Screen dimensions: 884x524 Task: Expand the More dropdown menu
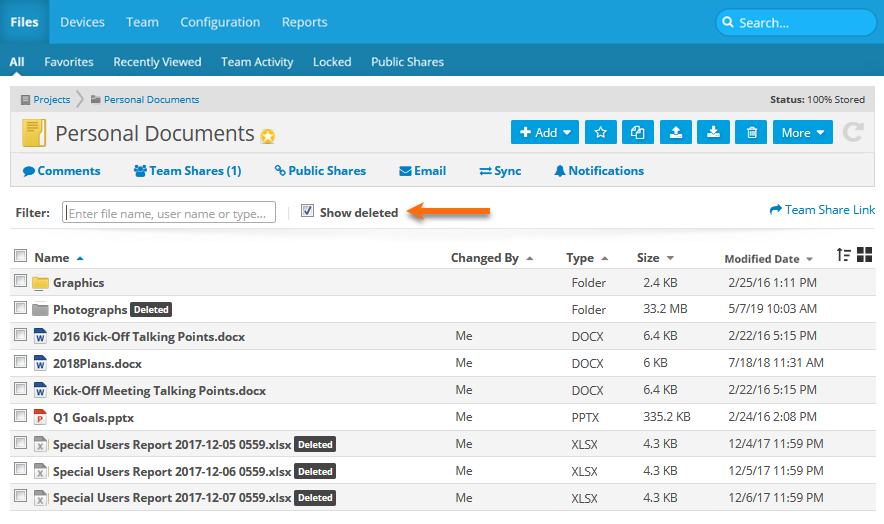coord(803,132)
